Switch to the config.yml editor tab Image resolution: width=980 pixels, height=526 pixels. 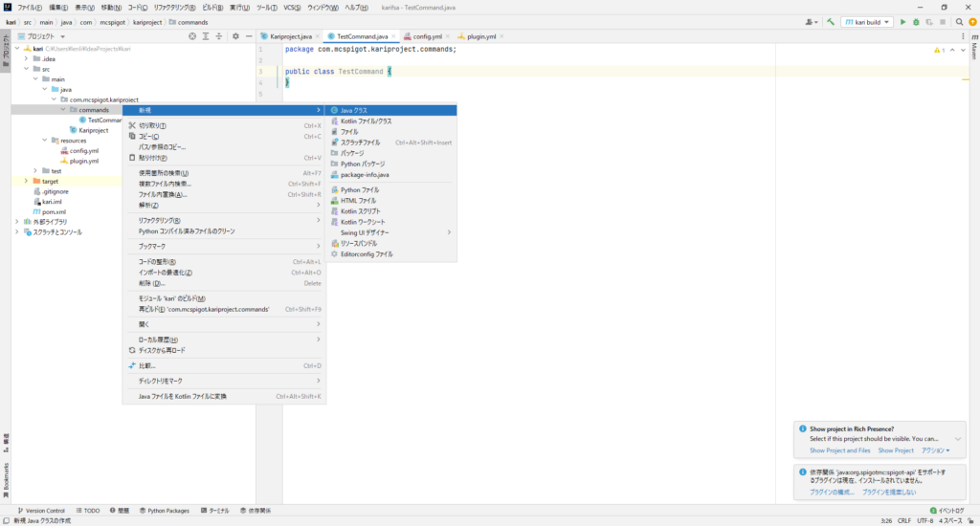(x=426, y=36)
